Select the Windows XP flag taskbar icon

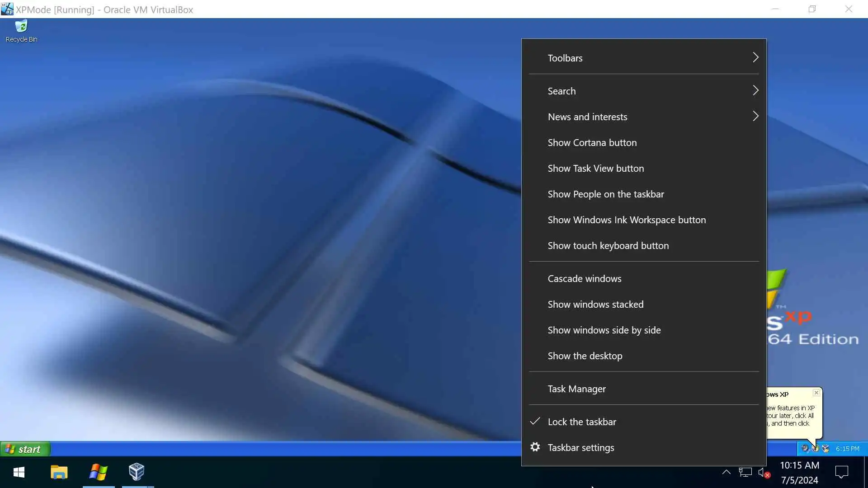pos(98,472)
